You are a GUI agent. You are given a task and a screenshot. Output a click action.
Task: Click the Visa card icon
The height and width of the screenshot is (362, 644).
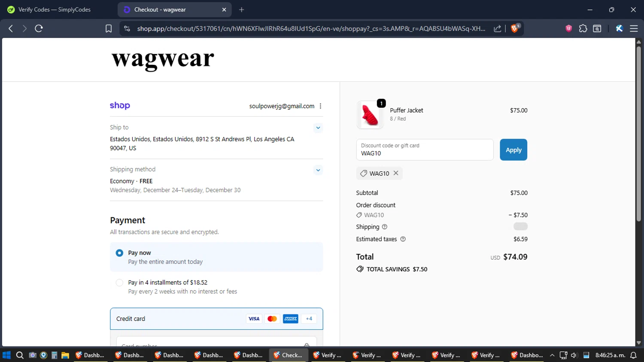pos(254,319)
